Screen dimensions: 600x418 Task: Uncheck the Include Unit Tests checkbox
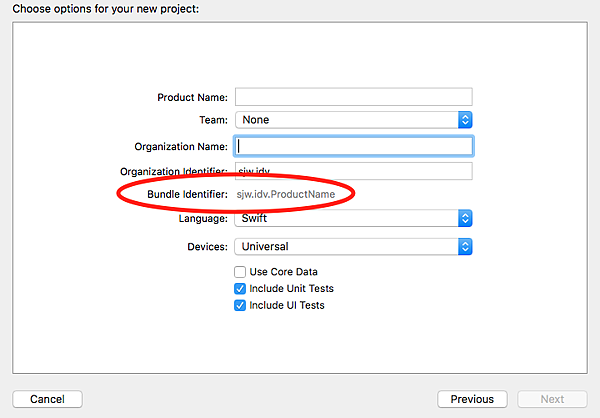click(240, 289)
